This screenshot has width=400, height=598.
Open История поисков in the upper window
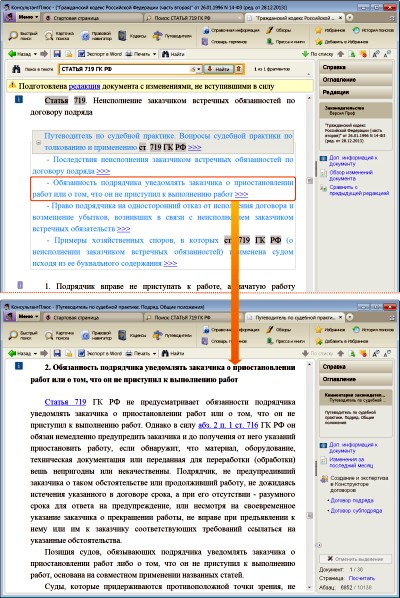point(373,30)
